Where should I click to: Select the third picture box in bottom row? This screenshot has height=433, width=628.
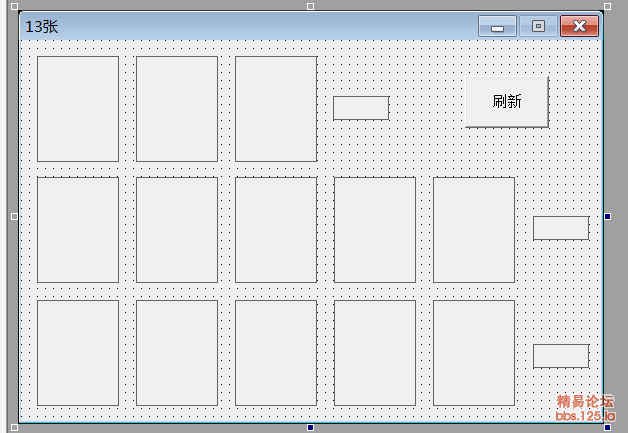276,353
